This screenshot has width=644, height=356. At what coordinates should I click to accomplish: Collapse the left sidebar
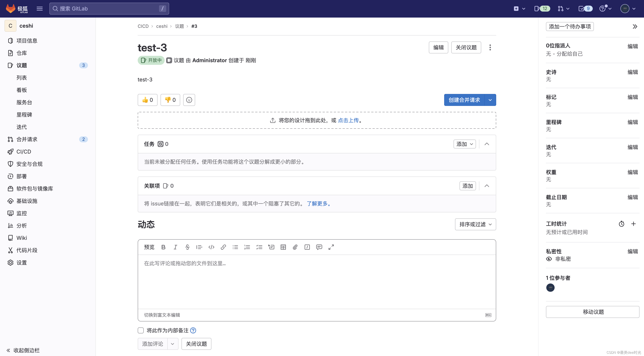(x=23, y=350)
